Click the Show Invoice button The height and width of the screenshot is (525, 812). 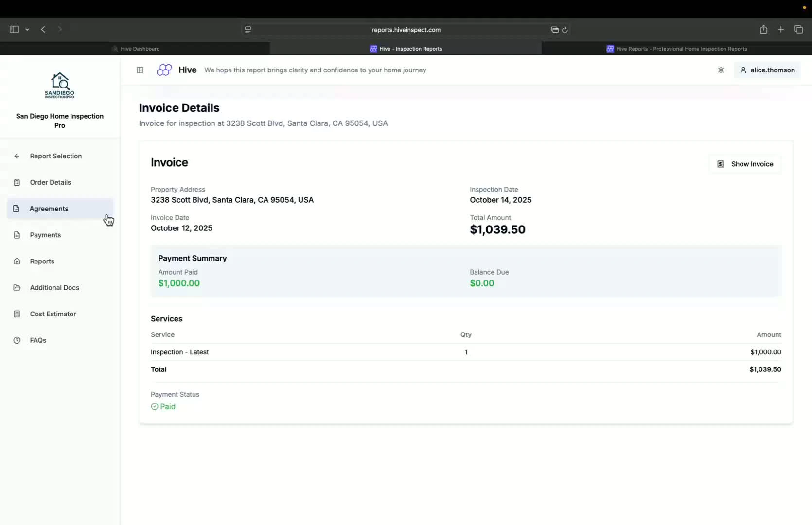tap(745, 164)
